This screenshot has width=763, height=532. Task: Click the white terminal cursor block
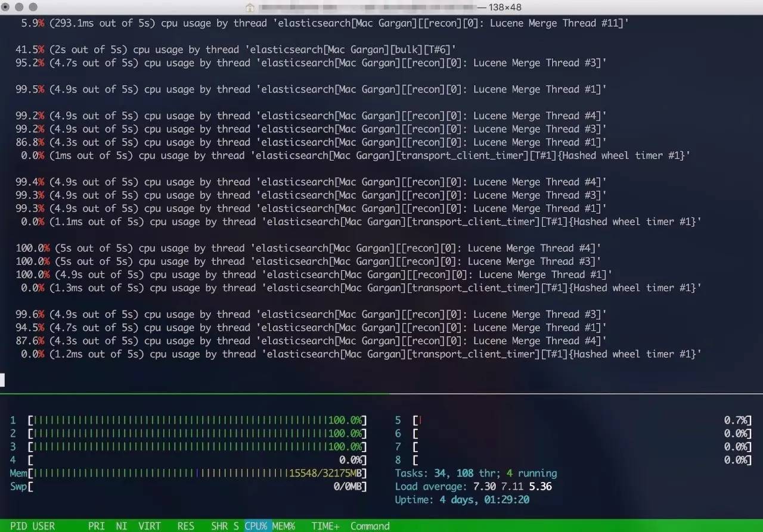click(x=2, y=380)
